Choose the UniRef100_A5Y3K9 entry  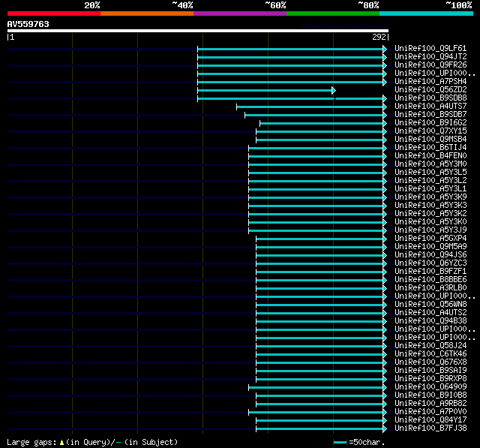(430, 197)
